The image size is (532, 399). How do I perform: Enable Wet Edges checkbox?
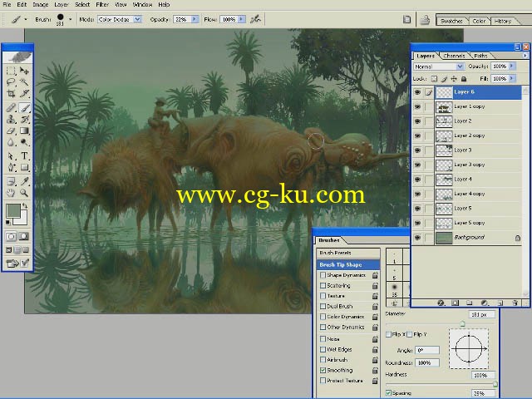point(323,349)
